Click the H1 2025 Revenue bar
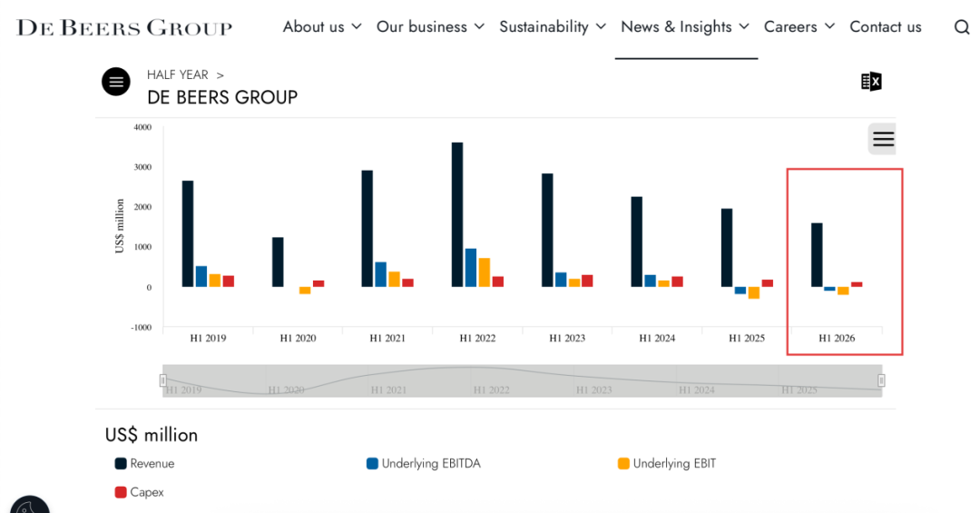Image resolution: width=980 pixels, height=513 pixels. point(727,248)
